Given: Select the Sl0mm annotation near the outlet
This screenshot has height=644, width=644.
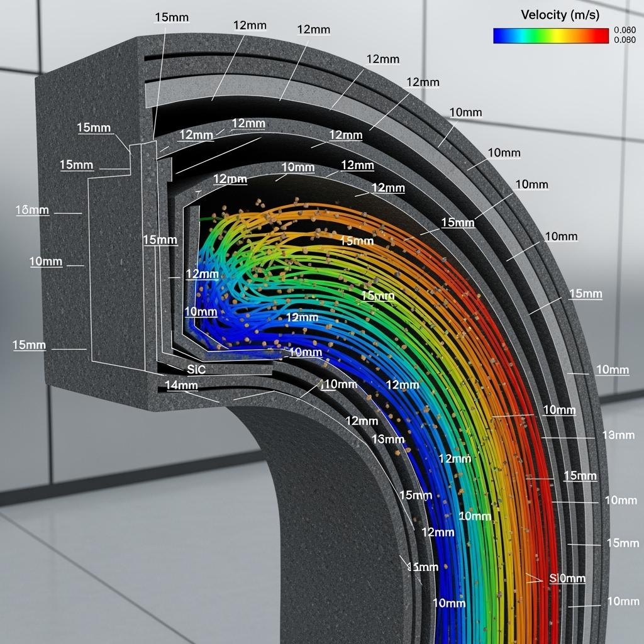Looking at the screenshot, I should (567, 578).
